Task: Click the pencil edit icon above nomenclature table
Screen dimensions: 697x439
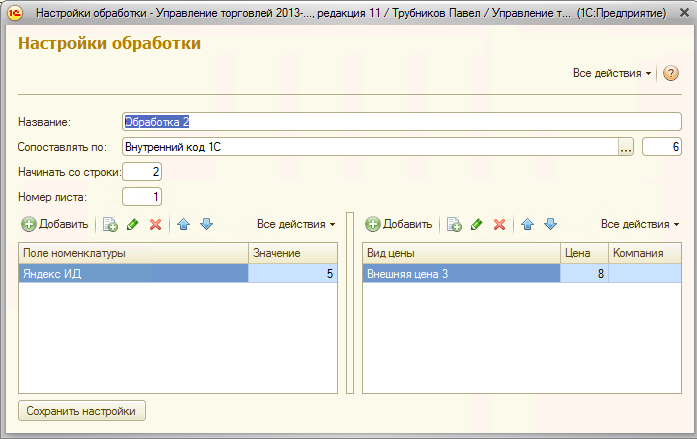Action: 132,225
